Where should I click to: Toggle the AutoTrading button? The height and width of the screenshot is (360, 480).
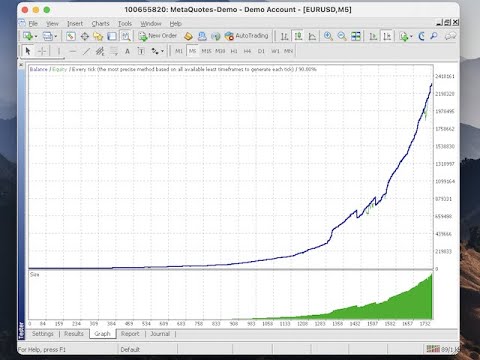coord(247,36)
